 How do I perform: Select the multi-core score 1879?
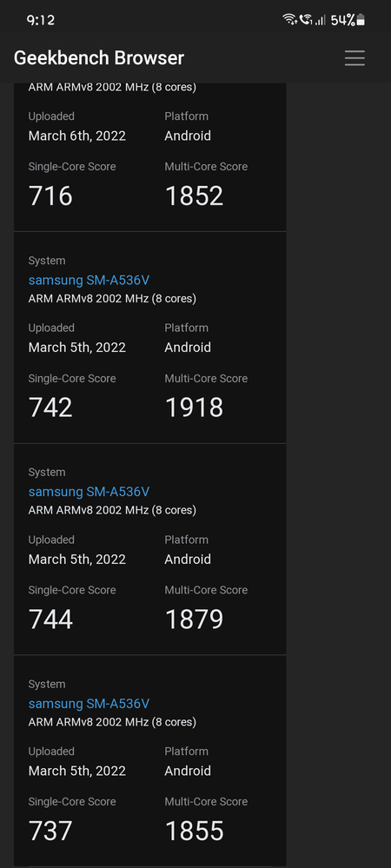tap(194, 620)
